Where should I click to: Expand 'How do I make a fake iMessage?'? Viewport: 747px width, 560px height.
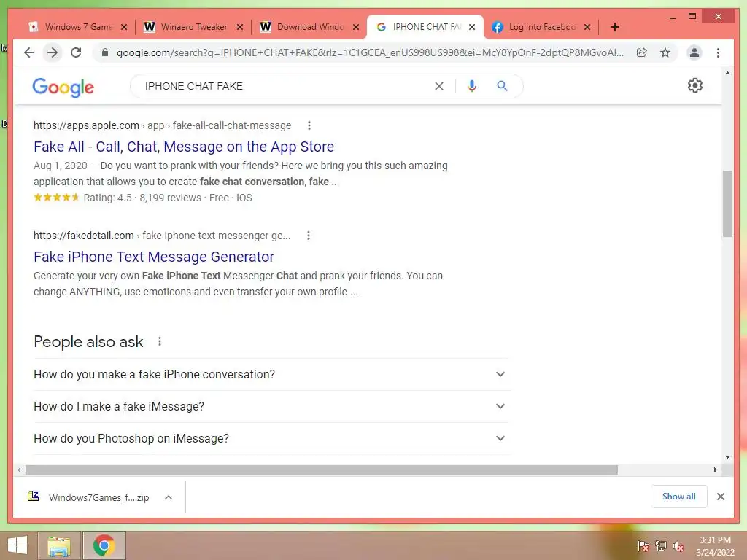coord(271,406)
